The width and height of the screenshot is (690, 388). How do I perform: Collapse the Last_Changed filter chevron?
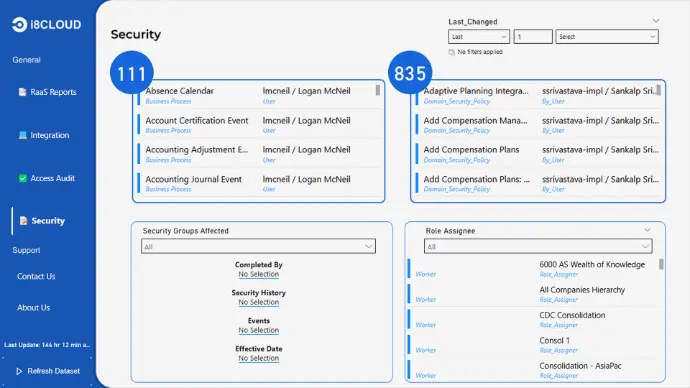coord(656,21)
